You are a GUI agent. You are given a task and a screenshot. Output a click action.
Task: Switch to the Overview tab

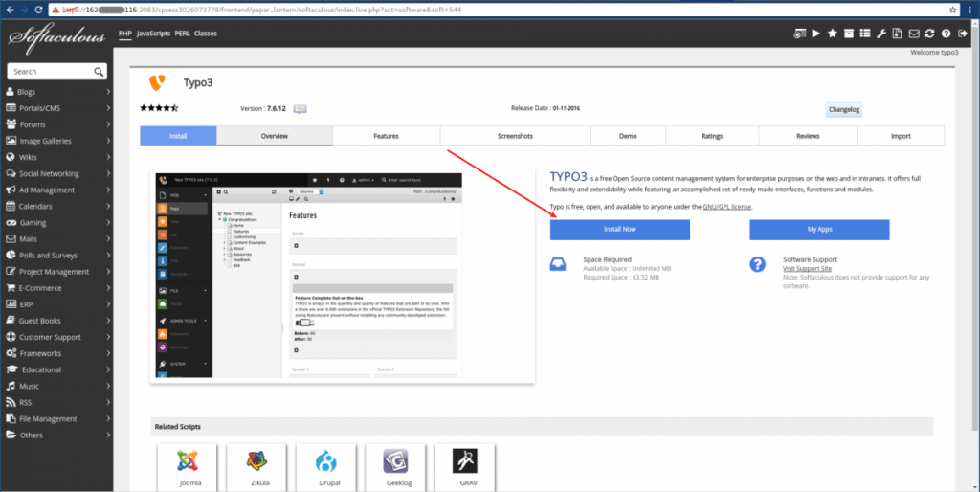[x=275, y=136]
